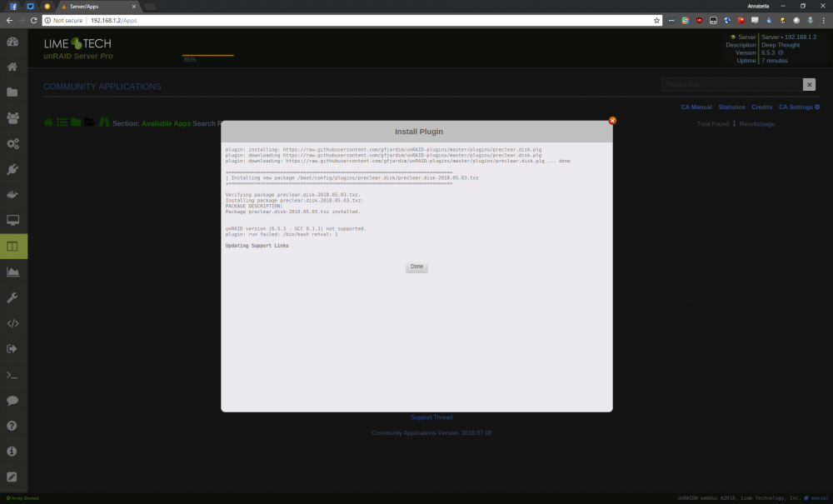Open Docker whale icon in left sidebar
This screenshot has width=833, height=504.
tap(12, 194)
